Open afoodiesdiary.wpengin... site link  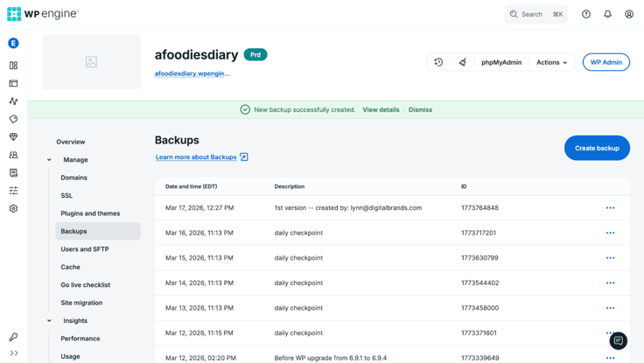tap(192, 73)
